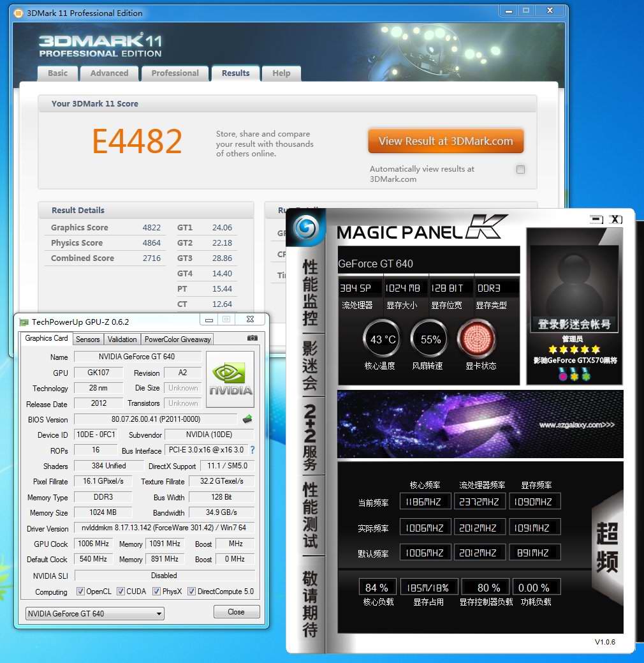Uncheck the CUDA computing checkbox
The image size is (644, 663).
[x=121, y=592]
